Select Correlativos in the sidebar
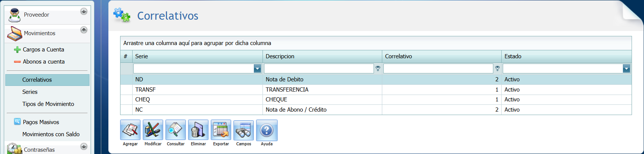Viewport: 644px width, 154px height. (x=47, y=80)
